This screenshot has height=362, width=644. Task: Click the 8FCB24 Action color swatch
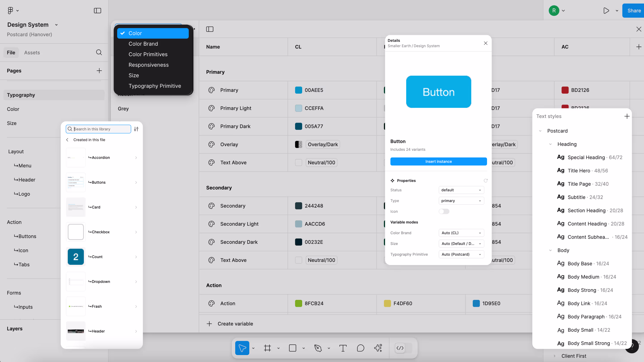click(299, 303)
